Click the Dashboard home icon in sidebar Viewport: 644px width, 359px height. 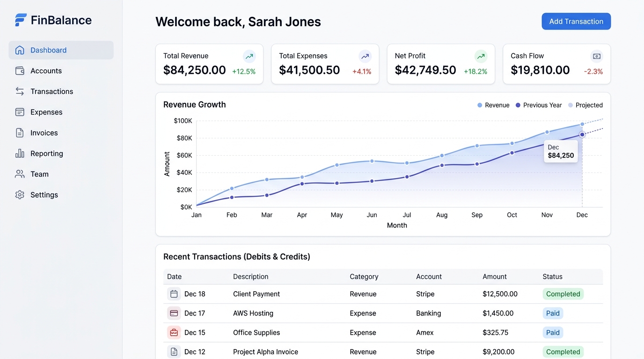[x=20, y=50]
